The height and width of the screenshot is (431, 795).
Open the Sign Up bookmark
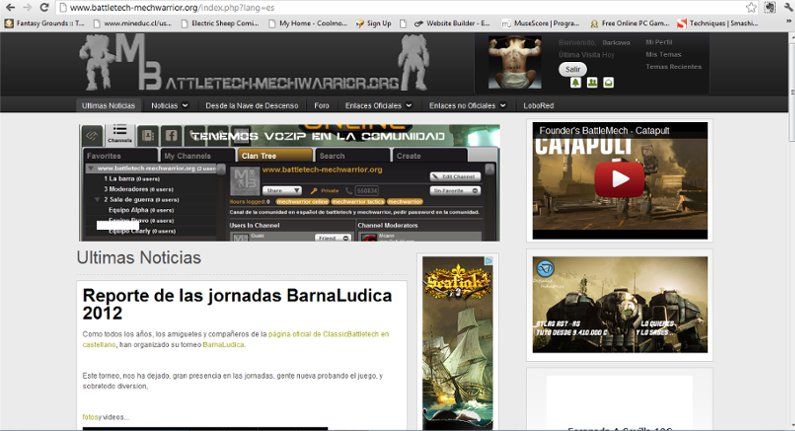(x=374, y=23)
